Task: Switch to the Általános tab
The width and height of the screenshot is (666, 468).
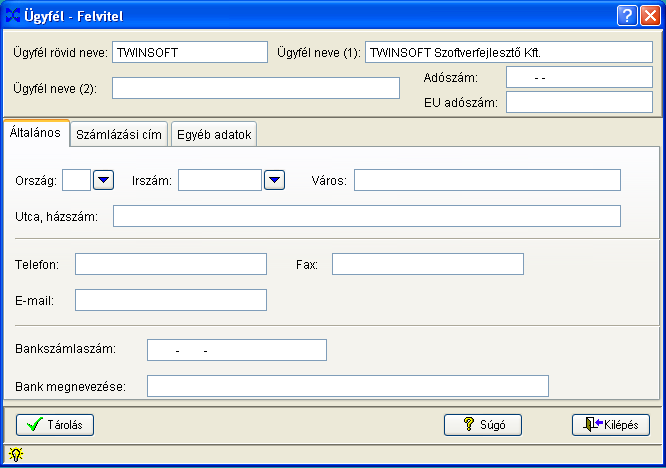Action: pos(36,133)
